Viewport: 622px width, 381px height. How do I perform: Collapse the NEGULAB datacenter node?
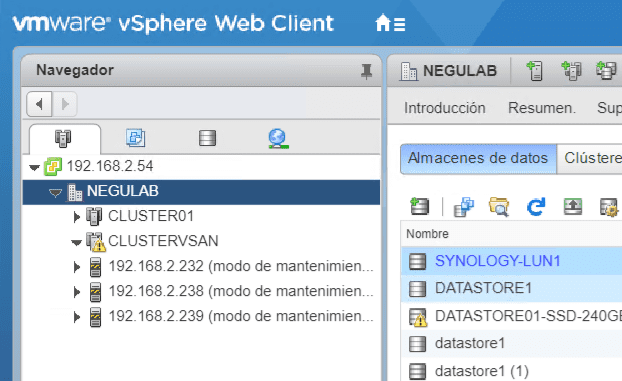(x=55, y=193)
